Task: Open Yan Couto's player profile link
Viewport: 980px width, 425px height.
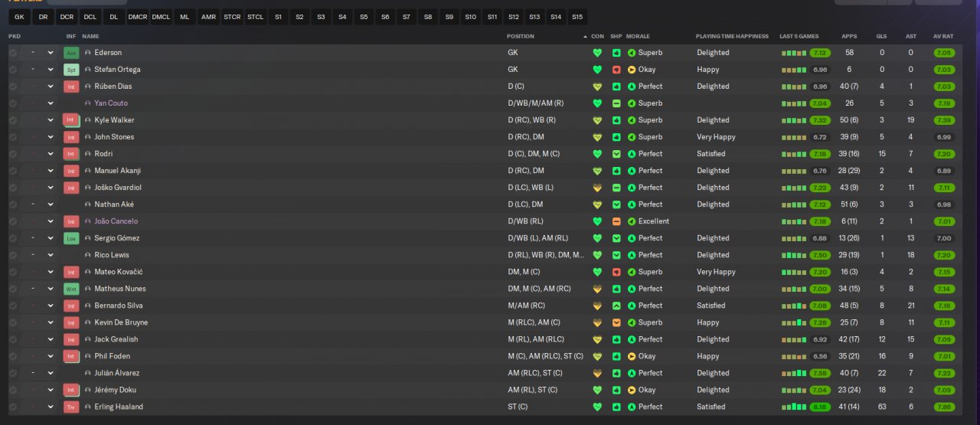Action: tap(111, 103)
